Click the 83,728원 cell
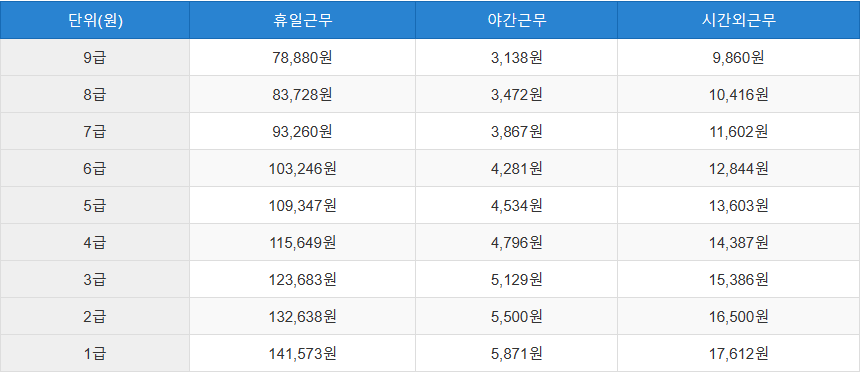The height and width of the screenshot is (375, 862). click(302, 94)
